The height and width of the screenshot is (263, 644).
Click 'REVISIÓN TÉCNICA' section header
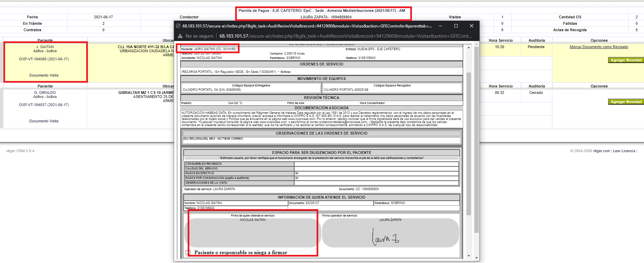pyautogui.click(x=322, y=98)
